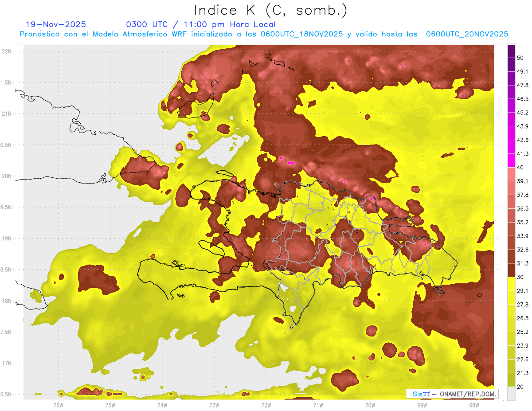The width and height of the screenshot is (532, 411).
Task: Click the colorbar label "43.9"
Action: click(x=523, y=126)
